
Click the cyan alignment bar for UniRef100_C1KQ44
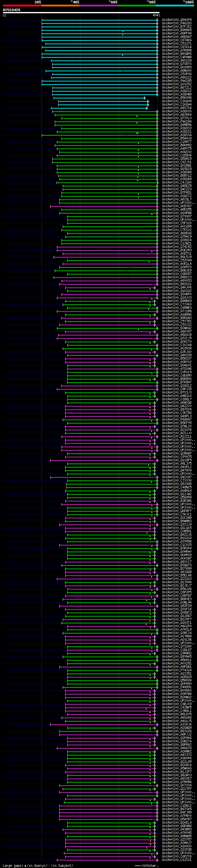pos(103,105)
